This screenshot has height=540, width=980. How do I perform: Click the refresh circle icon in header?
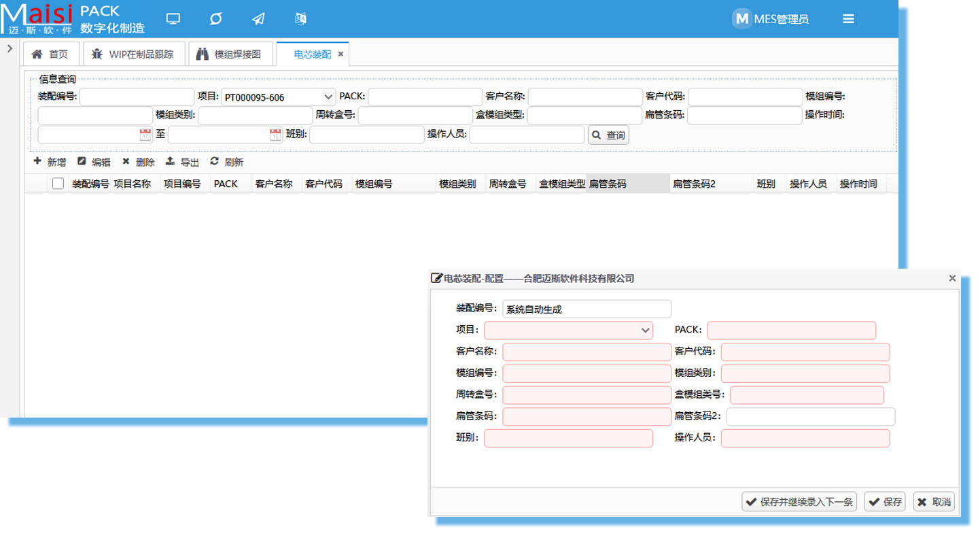[216, 19]
